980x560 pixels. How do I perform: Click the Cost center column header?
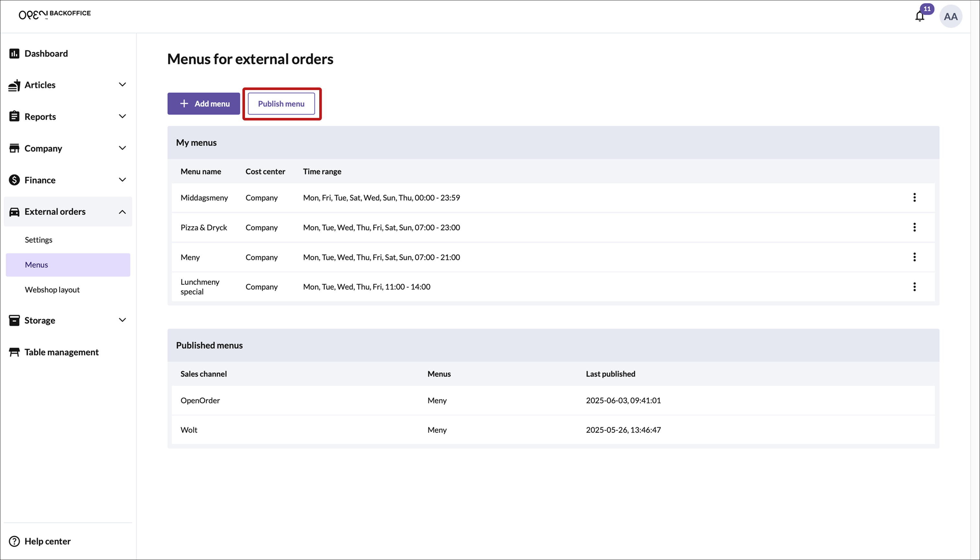click(x=265, y=172)
